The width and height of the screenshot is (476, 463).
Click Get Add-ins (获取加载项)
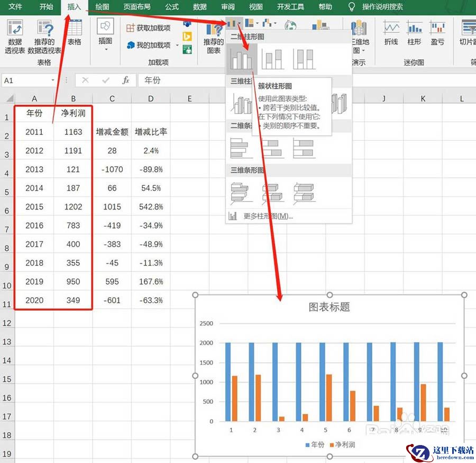point(149,28)
